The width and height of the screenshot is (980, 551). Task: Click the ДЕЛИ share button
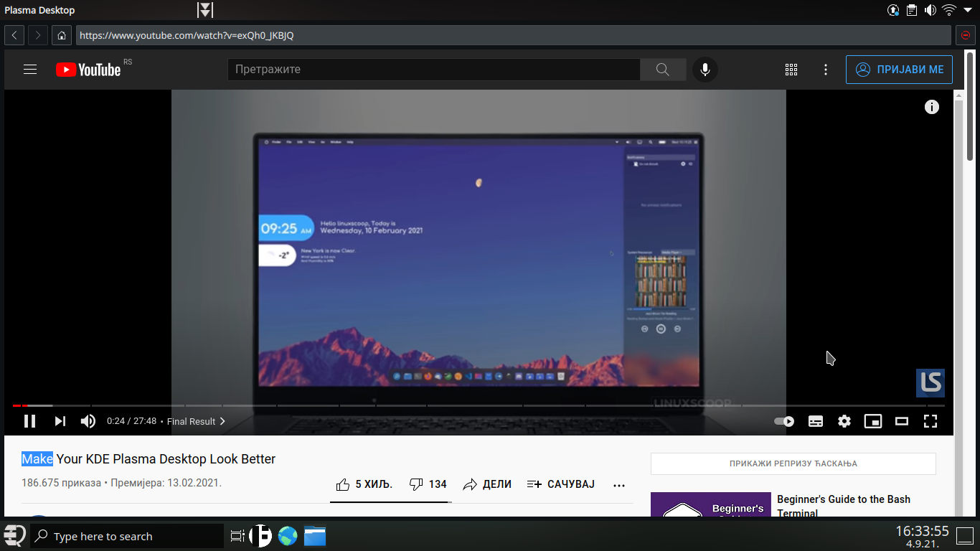pyautogui.click(x=487, y=484)
